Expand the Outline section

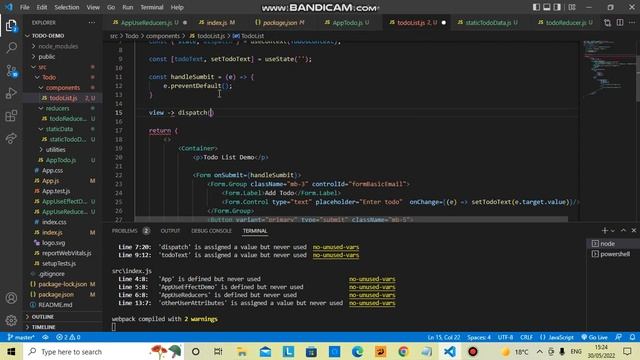pos(62,317)
